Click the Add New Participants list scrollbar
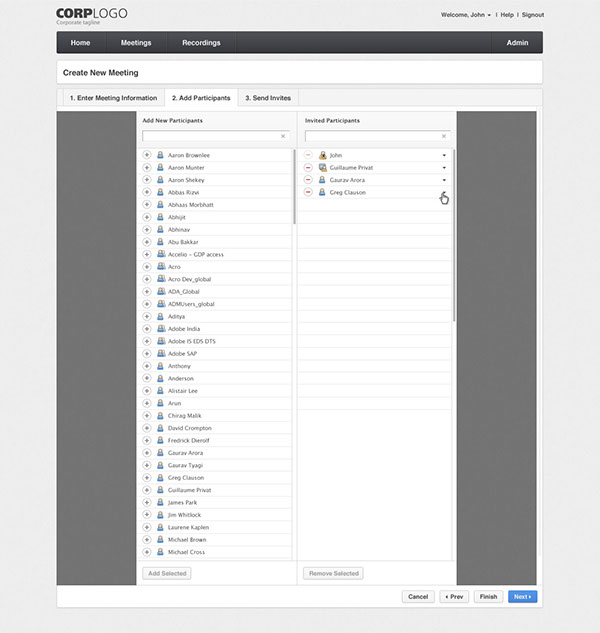This screenshot has height=633, width=600. coord(294,187)
